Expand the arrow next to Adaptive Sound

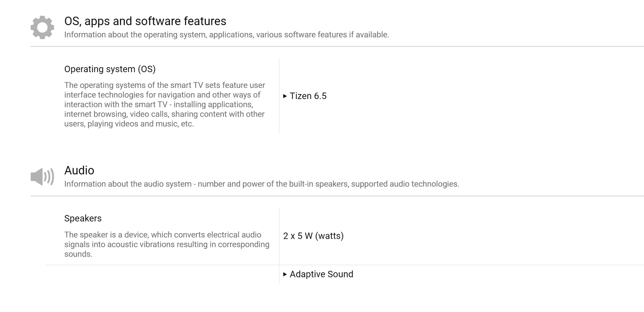point(285,274)
